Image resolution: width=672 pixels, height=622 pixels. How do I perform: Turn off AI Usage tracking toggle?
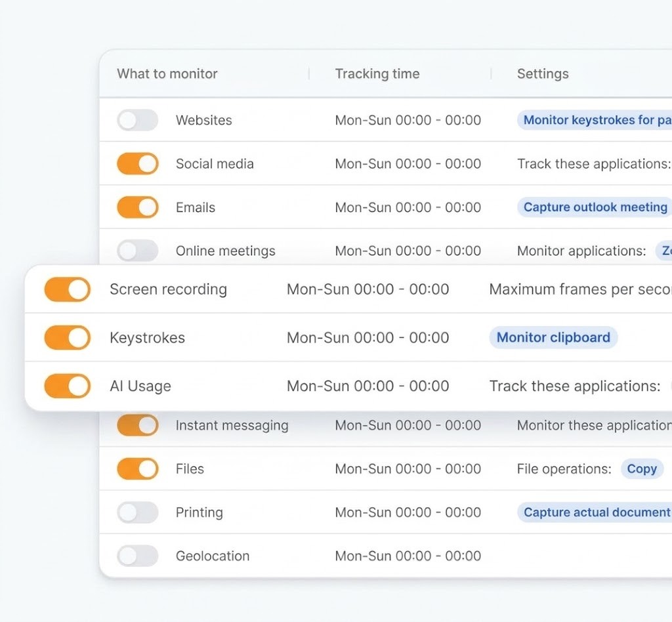tap(68, 386)
